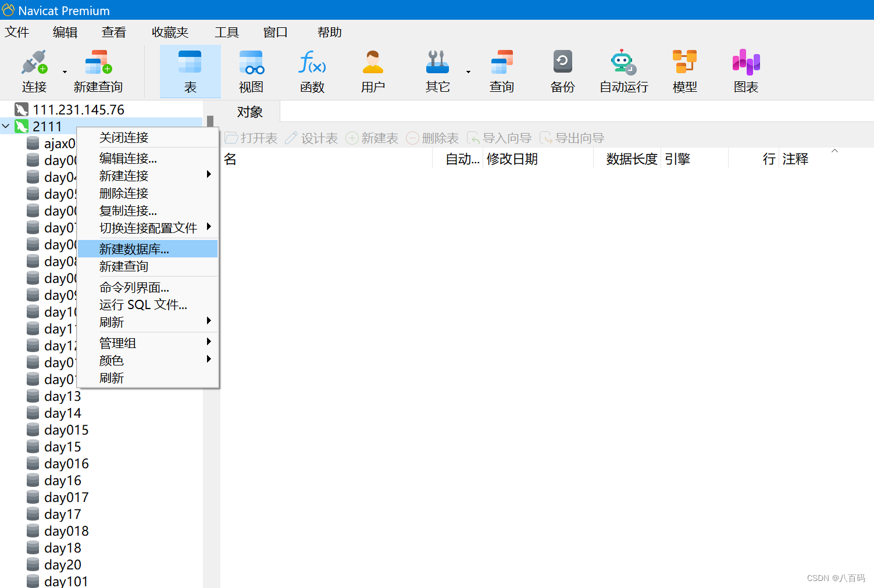
Task: Expand the 颜色 submenu
Action: point(209,359)
